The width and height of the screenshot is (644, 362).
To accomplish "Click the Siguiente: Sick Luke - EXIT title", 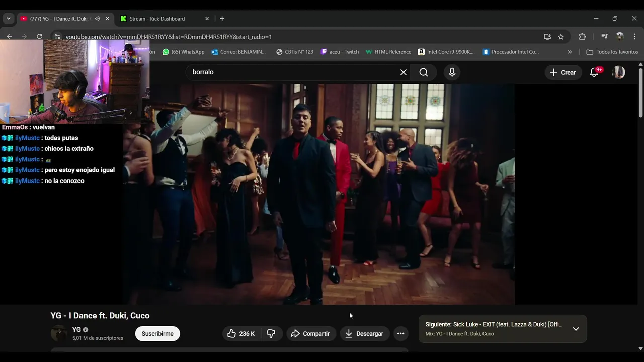I will 494,324.
